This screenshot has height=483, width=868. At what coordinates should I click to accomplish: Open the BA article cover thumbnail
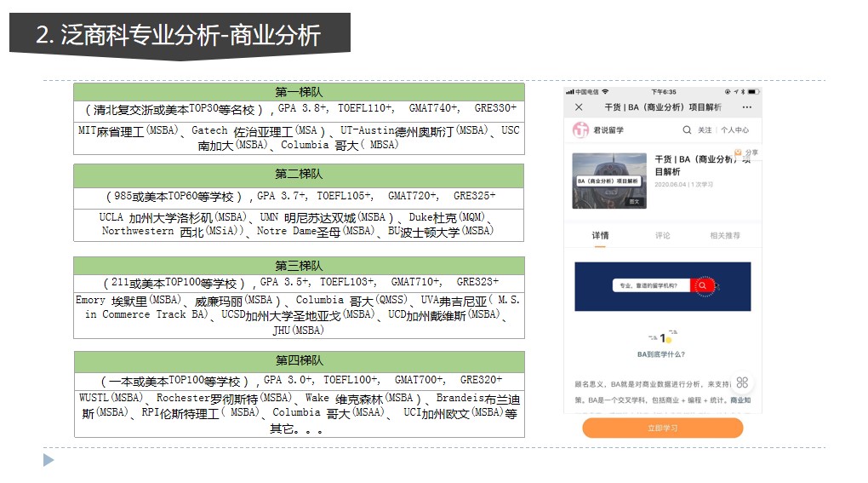tap(609, 181)
